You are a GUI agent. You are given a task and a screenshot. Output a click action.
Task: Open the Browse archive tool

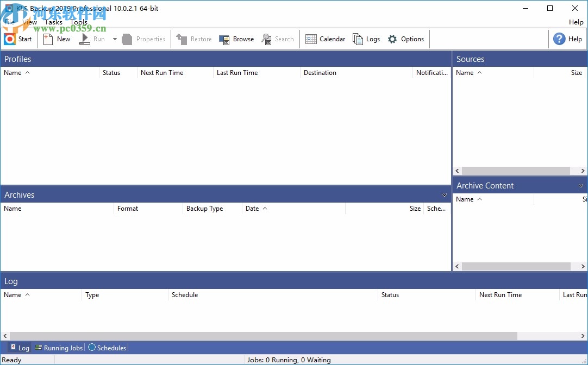236,39
